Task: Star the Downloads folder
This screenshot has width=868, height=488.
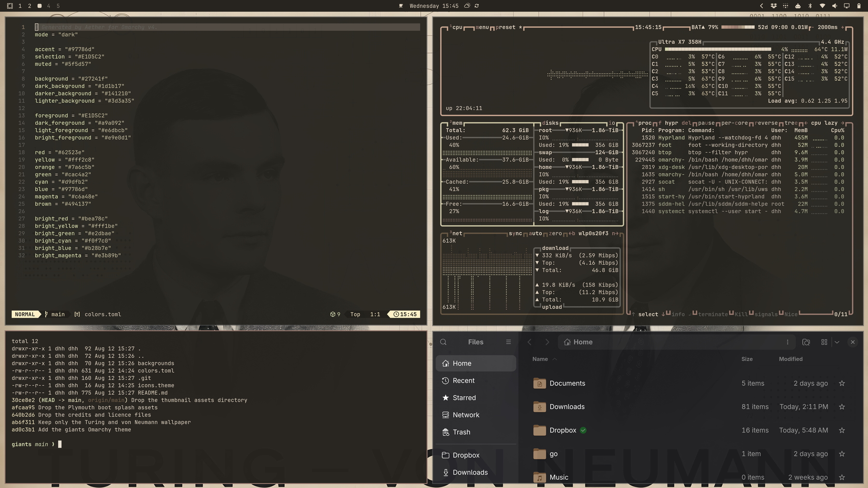Action: [842, 407]
